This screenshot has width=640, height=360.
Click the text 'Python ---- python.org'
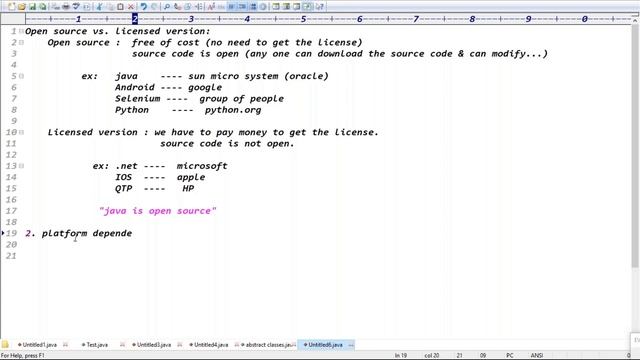point(188,110)
